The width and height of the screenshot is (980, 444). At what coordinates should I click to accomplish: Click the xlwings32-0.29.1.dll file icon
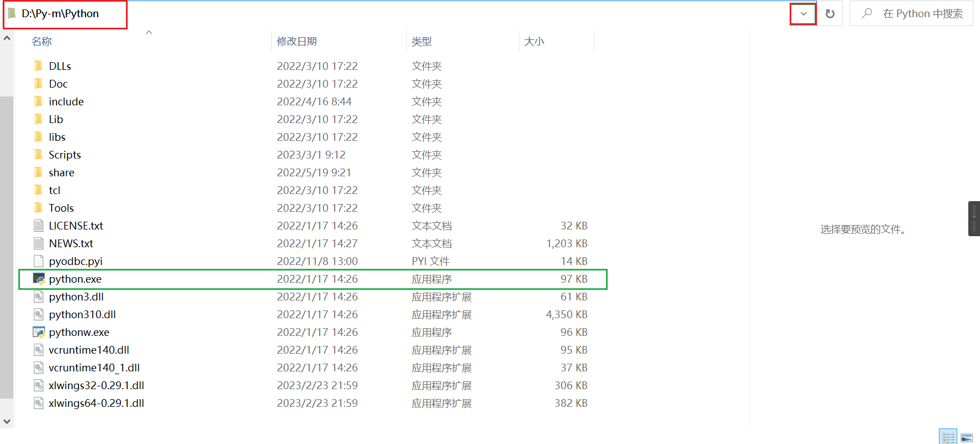[38, 385]
